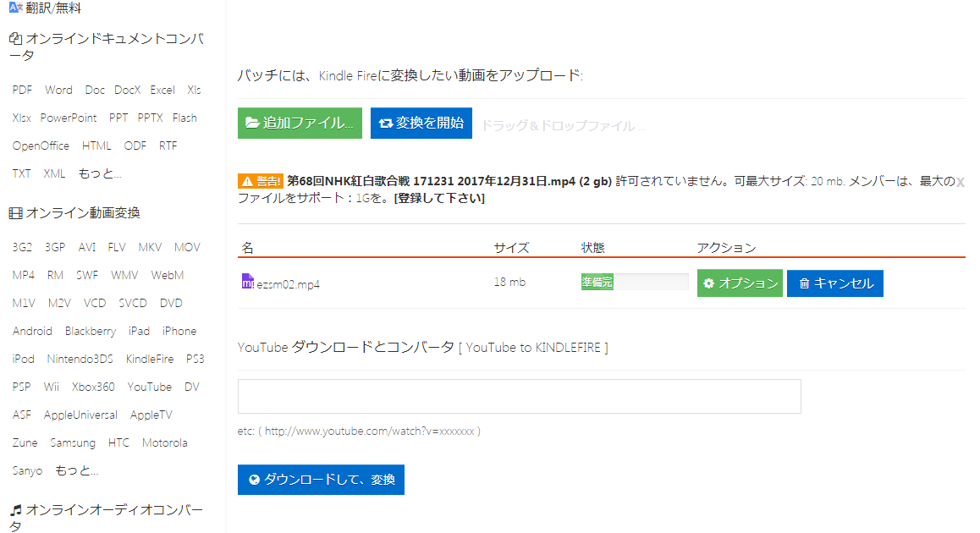Click 追加ファイル to add files
The width and height of the screenshot is (980, 533).
[x=300, y=123]
